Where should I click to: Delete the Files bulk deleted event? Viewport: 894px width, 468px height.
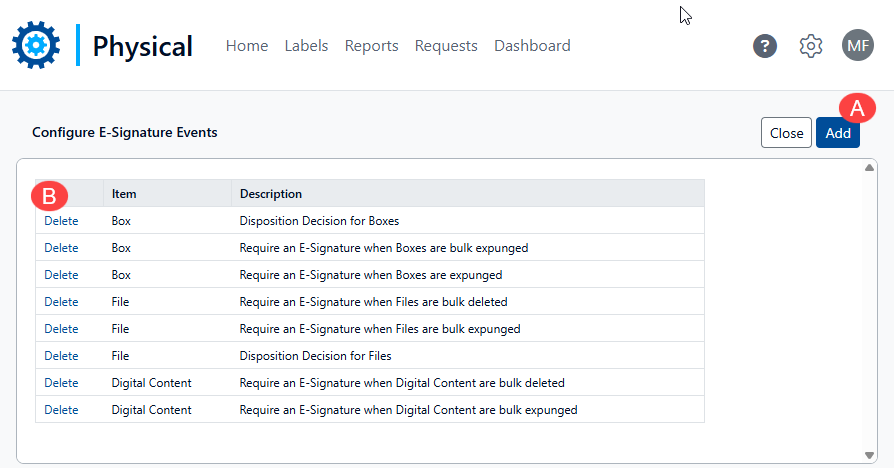(61, 302)
